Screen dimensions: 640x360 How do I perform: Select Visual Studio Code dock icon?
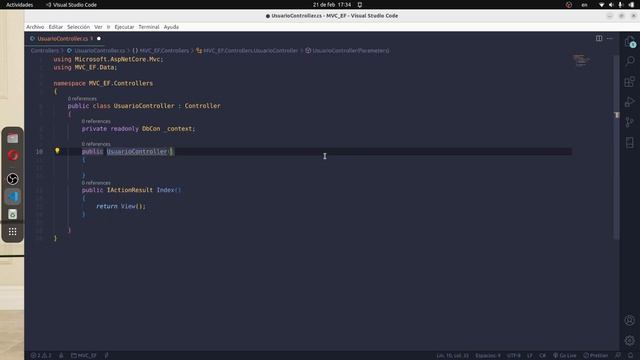[13, 197]
